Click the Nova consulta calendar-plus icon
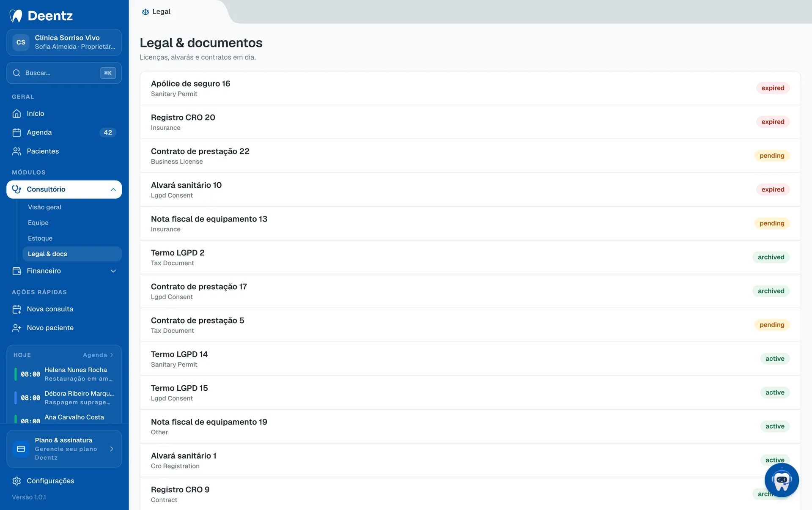 [16, 309]
